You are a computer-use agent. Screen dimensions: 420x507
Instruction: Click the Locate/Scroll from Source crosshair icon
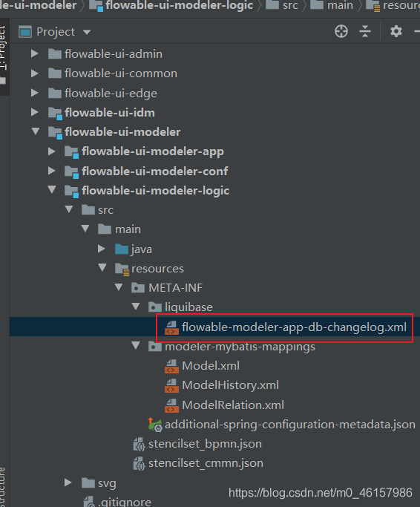341,31
